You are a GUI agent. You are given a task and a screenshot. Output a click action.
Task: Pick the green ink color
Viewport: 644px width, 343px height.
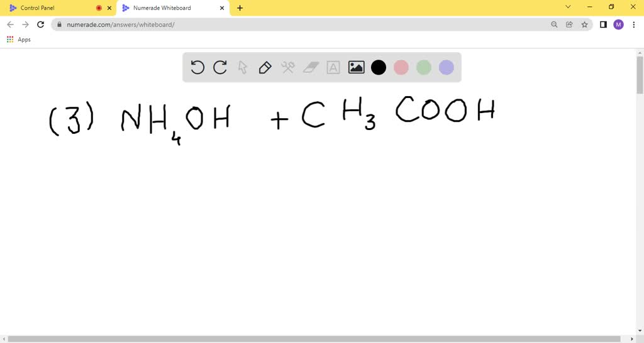pyautogui.click(x=424, y=67)
